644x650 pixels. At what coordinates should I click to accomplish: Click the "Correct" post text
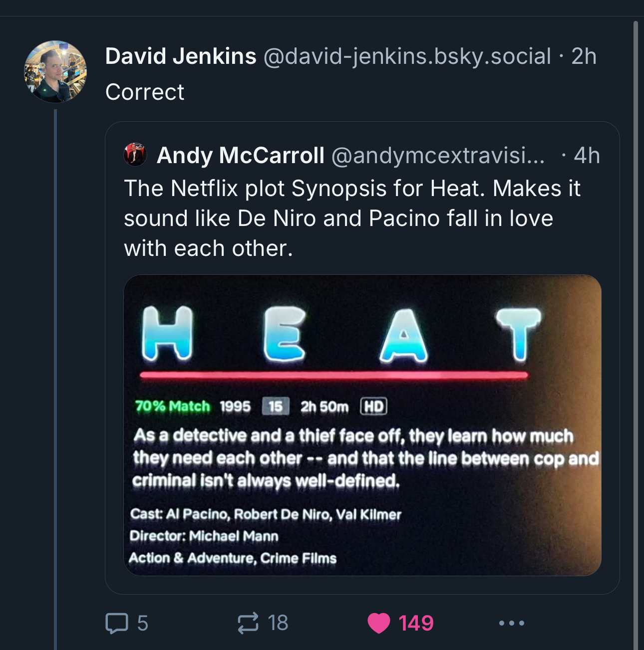(x=145, y=92)
